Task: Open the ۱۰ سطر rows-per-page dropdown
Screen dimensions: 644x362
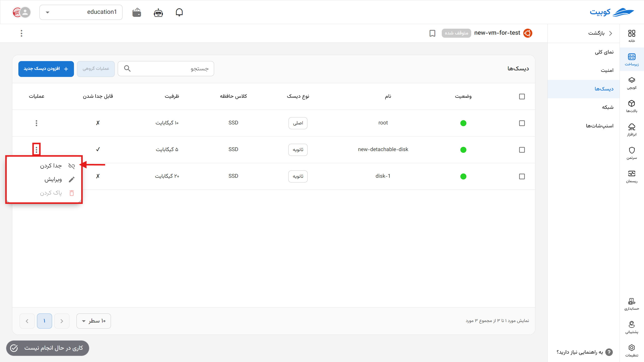Action: 93,321
